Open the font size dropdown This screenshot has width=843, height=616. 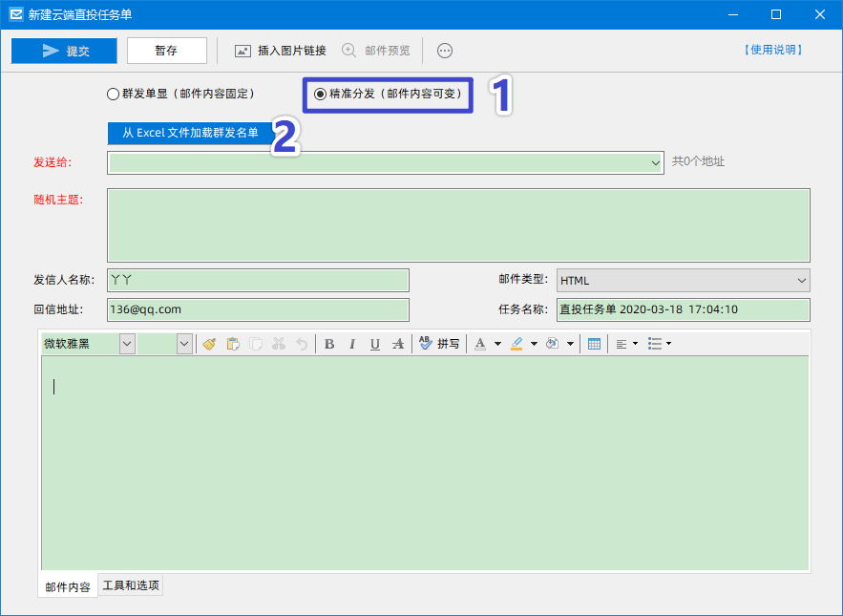184,344
